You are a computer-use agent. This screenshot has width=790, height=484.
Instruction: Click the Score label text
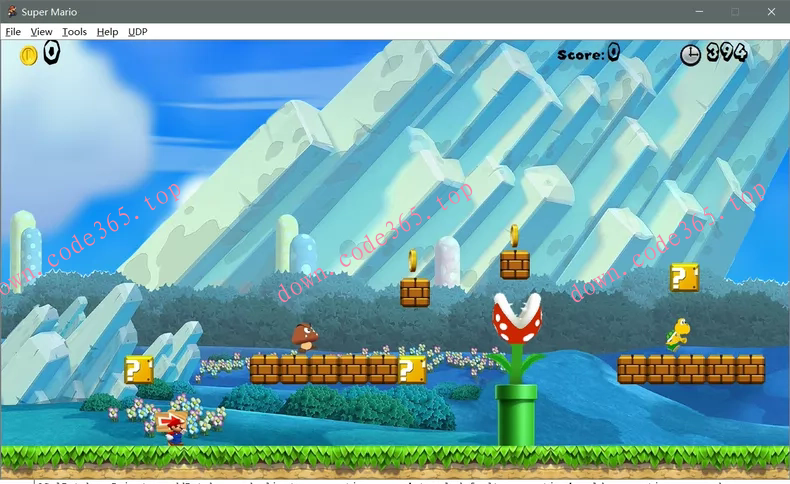click(x=580, y=54)
